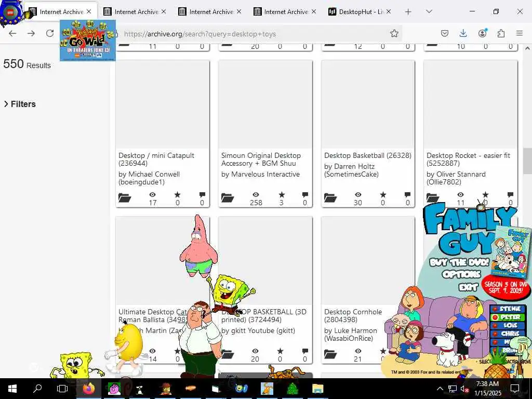Click scroll up arrow on page scrollbar
Viewport: 532px width, 399px height.
(527, 48)
